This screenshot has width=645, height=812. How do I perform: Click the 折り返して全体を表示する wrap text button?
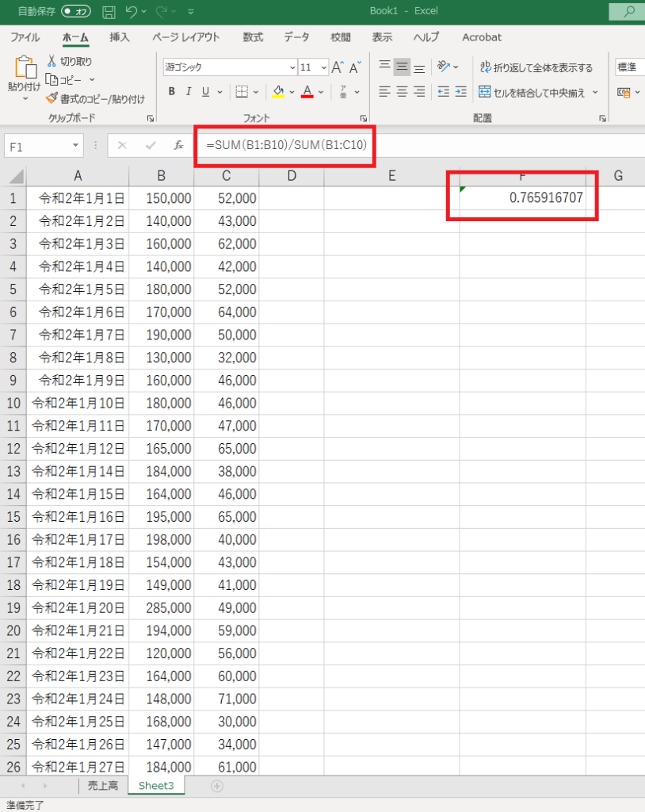[x=536, y=67]
